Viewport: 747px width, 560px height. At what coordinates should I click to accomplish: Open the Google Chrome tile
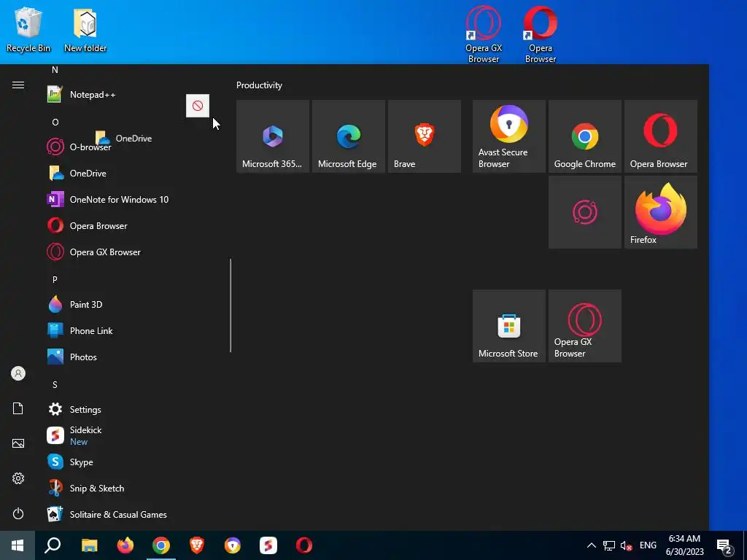(584, 136)
